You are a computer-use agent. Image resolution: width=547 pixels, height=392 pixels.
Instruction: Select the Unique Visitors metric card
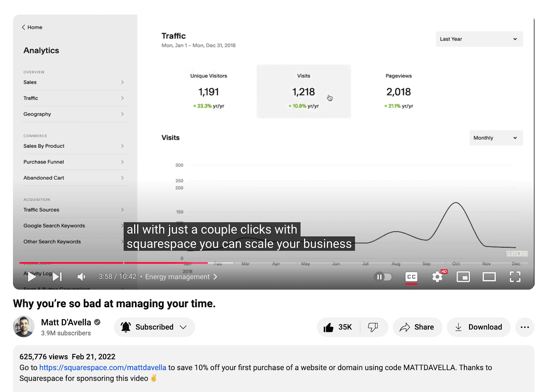pyautogui.click(x=209, y=91)
